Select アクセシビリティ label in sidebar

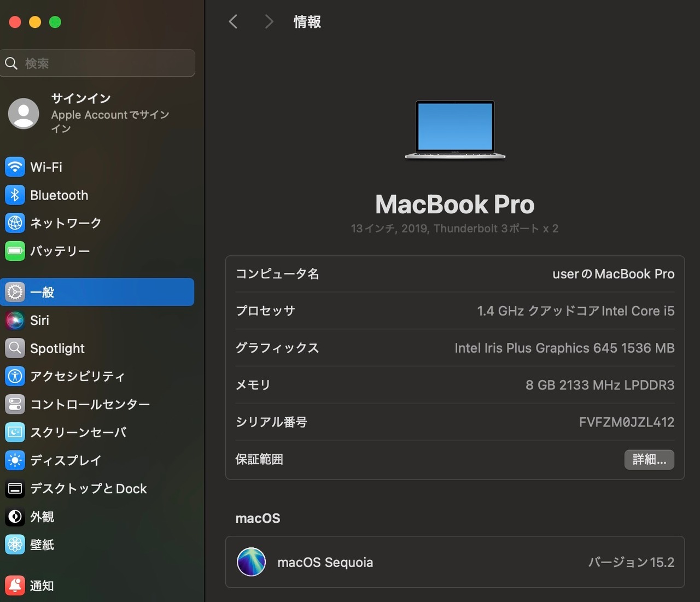click(78, 376)
